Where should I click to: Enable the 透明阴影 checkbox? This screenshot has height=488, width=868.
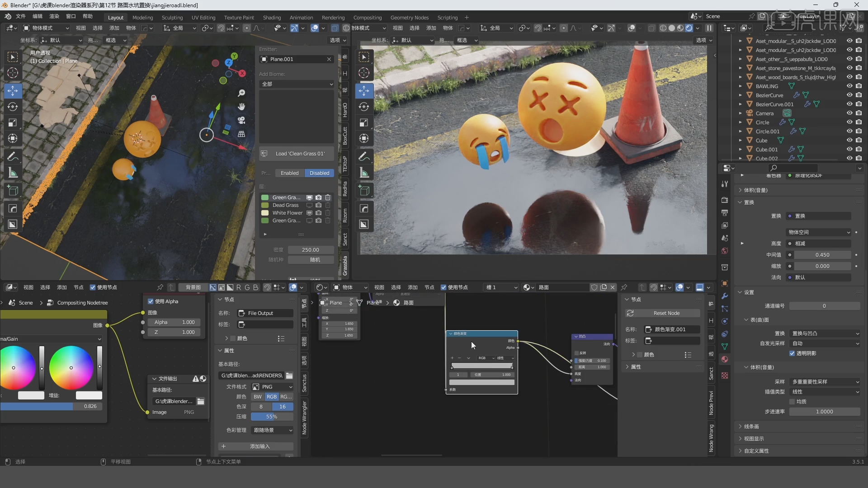tap(793, 353)
